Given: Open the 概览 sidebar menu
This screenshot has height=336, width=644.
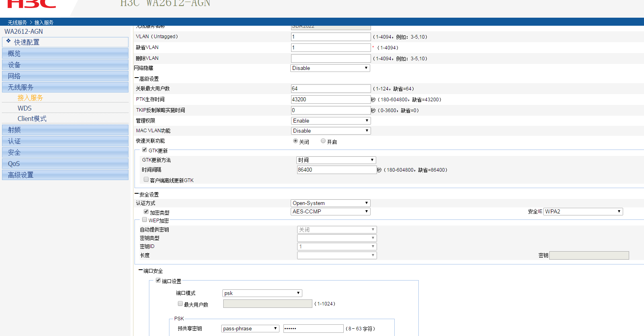Looking at the screenshot, I should click(65, 53).
